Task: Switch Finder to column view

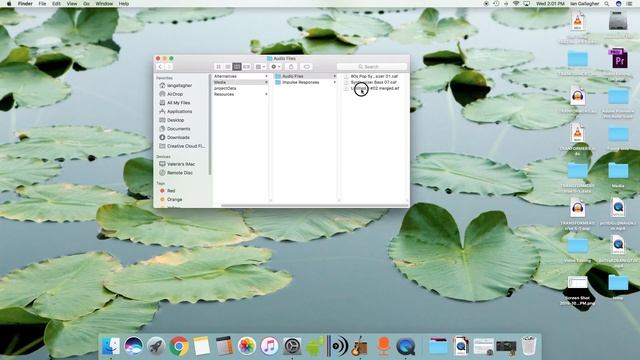Action: pyautogui.click(x=237, y=67)
